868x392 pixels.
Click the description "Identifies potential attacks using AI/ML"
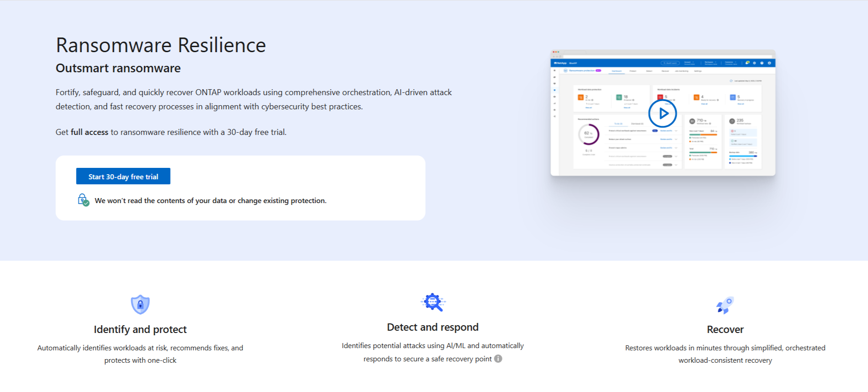(433, 352)
